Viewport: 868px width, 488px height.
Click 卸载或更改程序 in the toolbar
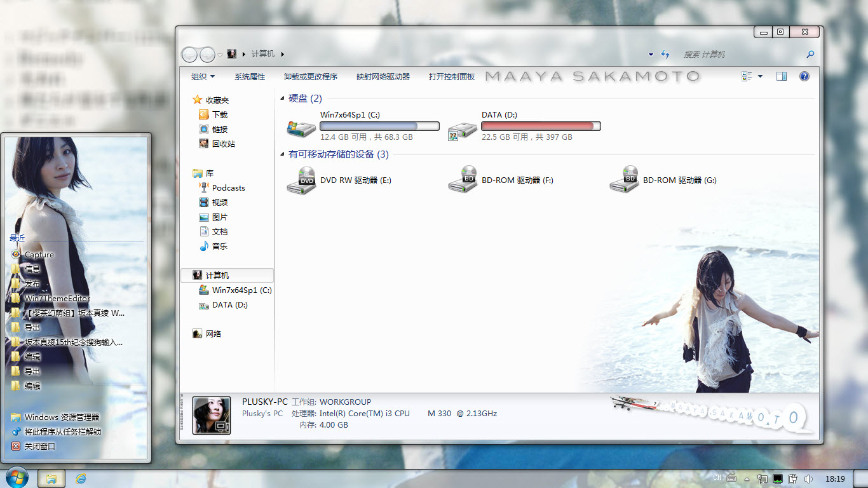click(x=311, y=76)
